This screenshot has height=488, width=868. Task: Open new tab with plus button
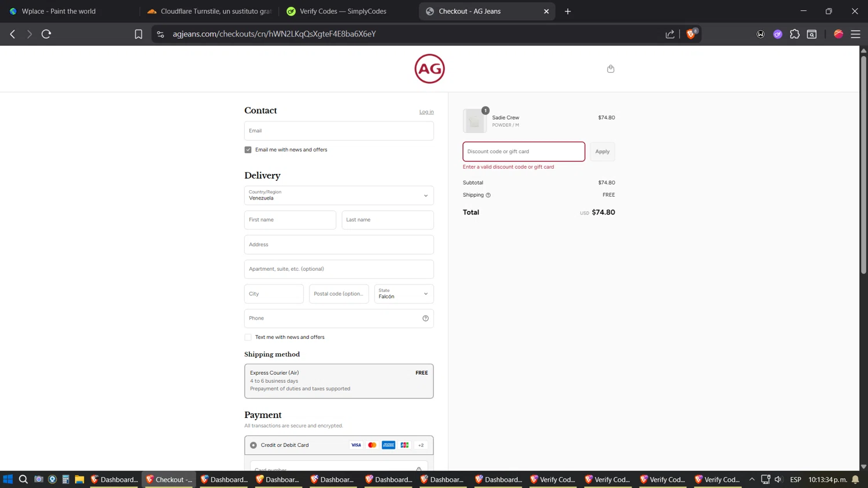point(568,11)
